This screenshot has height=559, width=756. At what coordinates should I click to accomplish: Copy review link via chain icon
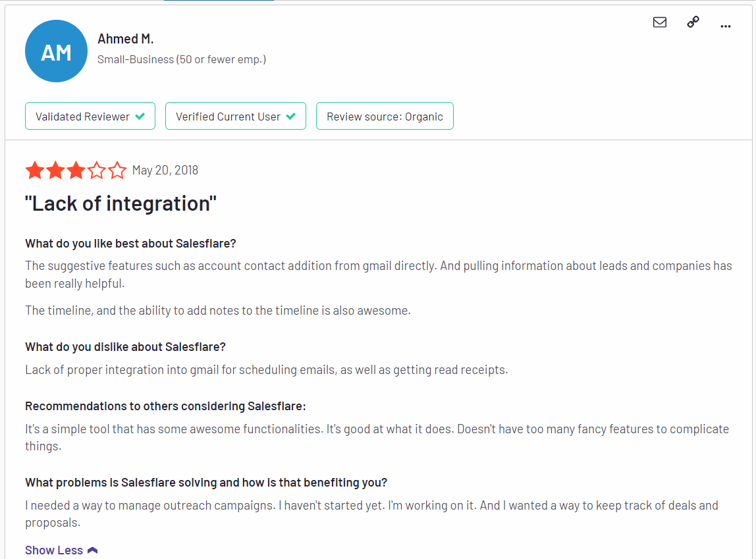pos(693,22)
